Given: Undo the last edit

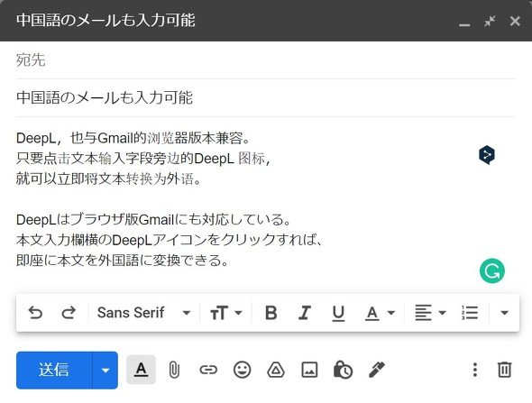Looking at the screenshot, I should tap(35, 313).
